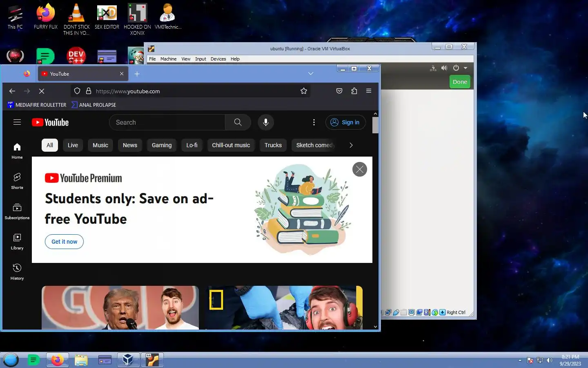The image size is (588, 368).
Task: Open VirtualBox Help menu
Action: coord(235,59)
